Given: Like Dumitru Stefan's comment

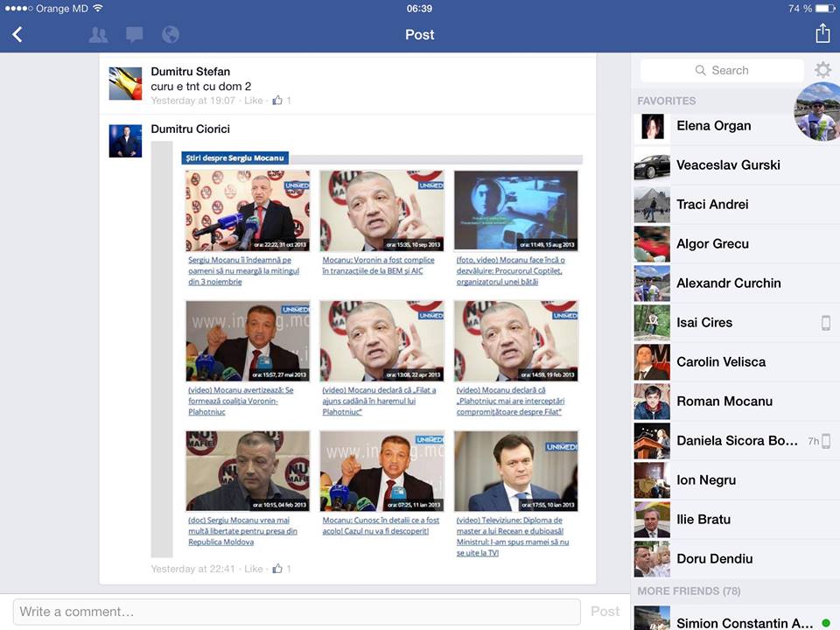Looking at the screenshot, I should pos(253,101).
